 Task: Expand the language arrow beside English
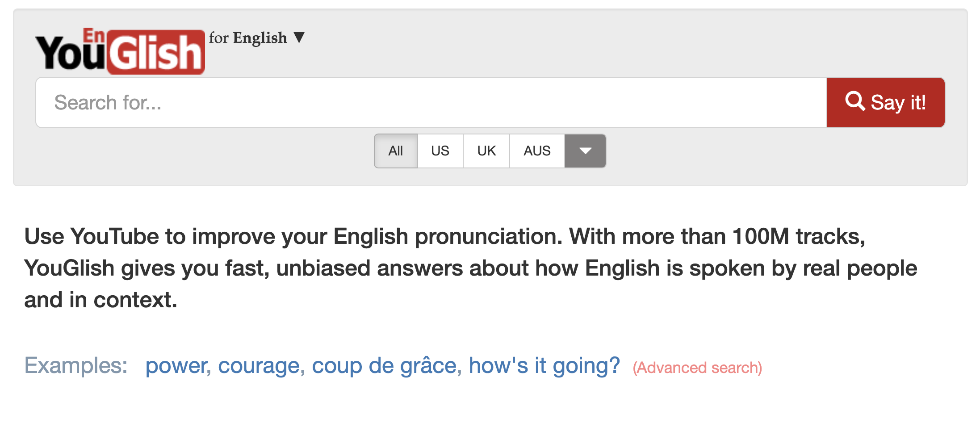click(299, 38)
